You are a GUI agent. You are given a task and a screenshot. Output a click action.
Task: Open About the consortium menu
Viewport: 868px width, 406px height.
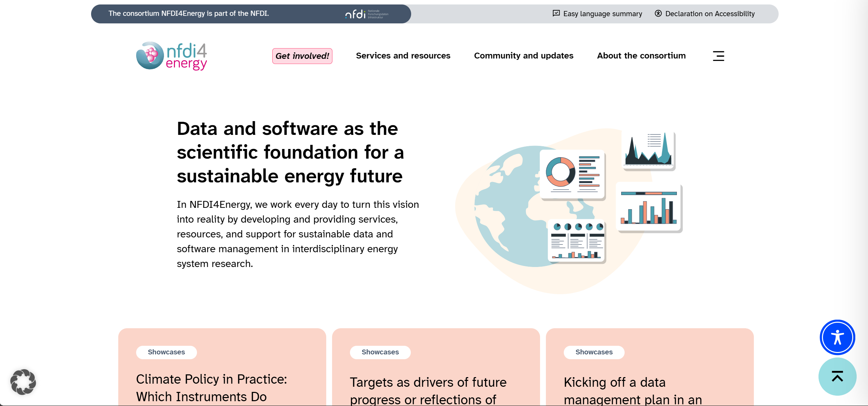coord(641,56)
